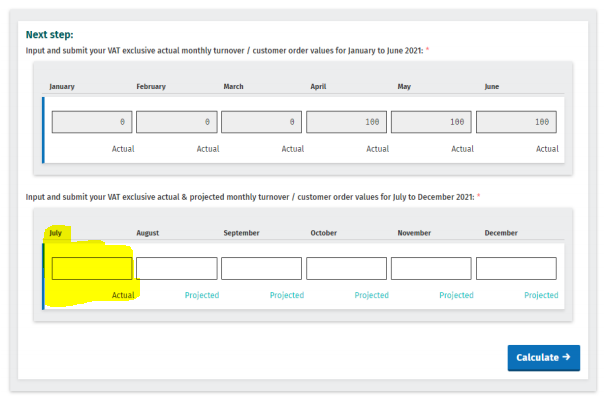The width and height of the screenshot is (608, 401).
Task: Click the May turnover input field
Action: pos(431,122)
